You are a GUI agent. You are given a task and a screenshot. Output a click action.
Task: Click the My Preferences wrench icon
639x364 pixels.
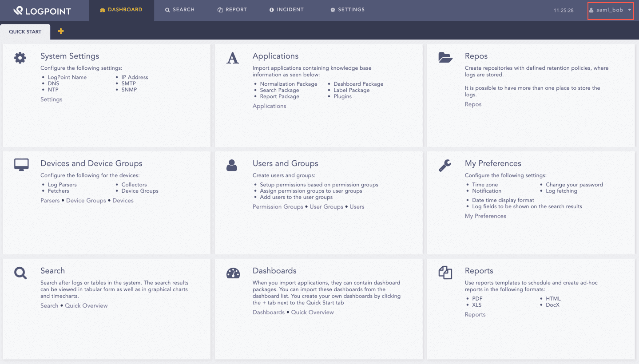(445, 165)
